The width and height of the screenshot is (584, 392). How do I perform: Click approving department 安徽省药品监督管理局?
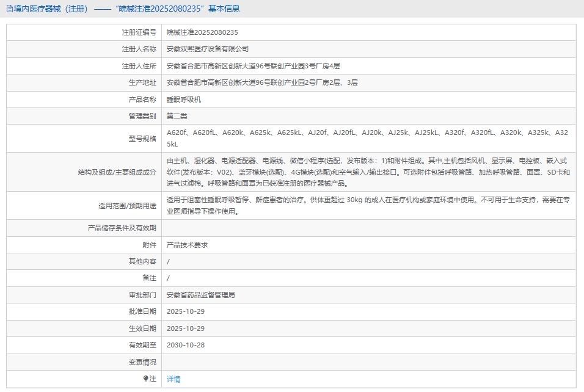pos(201,295)
